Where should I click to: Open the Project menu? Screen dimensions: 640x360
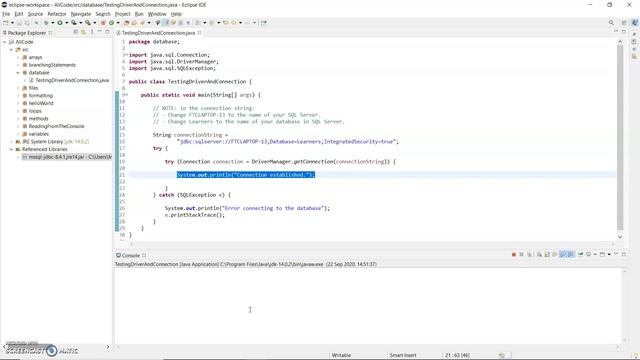(x=122, y=14)
